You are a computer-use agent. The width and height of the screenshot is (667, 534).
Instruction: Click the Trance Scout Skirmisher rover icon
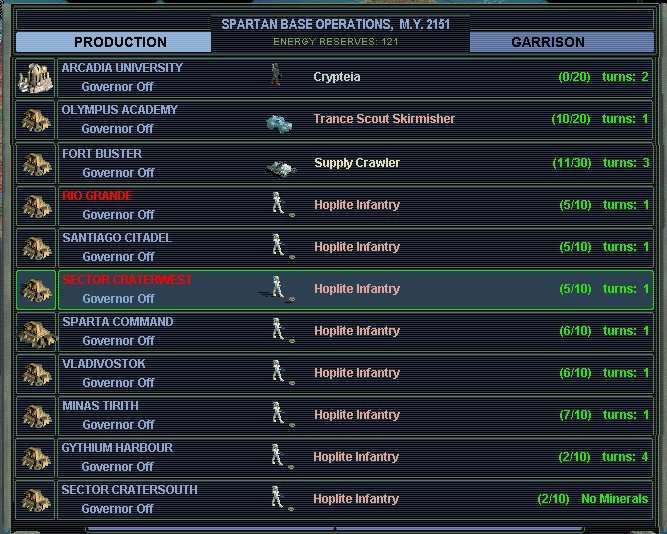tap(280, 121)
